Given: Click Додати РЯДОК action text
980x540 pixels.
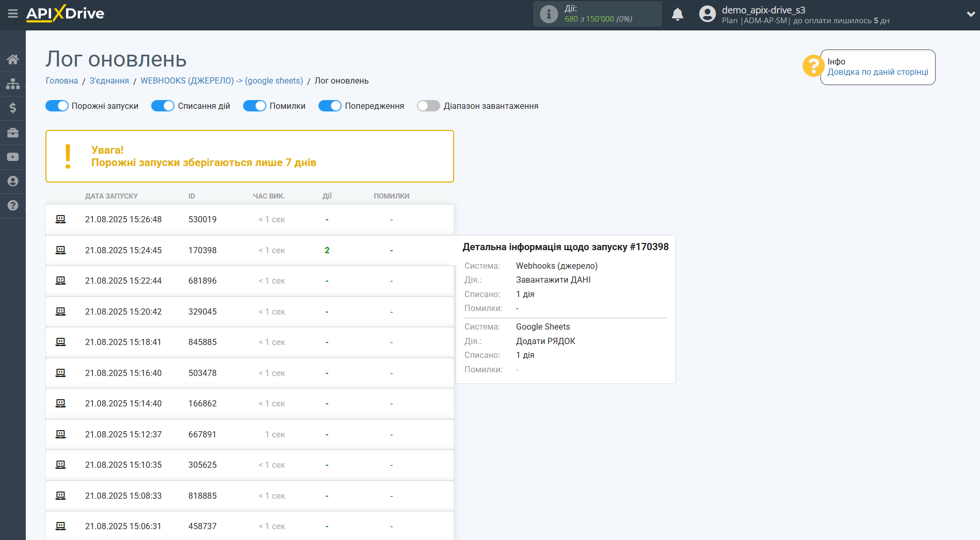Looking at the screenshot, I should [545, 341].
